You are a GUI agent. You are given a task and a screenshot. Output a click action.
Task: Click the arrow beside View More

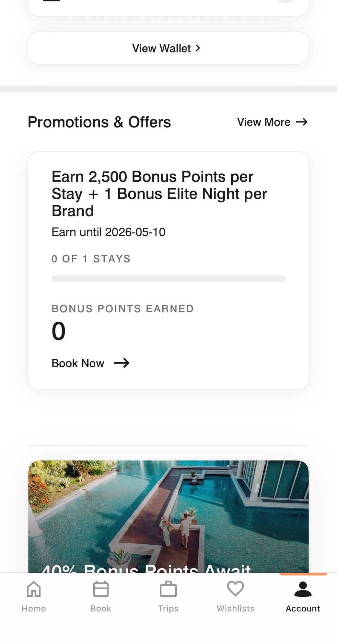click(302, 122)
